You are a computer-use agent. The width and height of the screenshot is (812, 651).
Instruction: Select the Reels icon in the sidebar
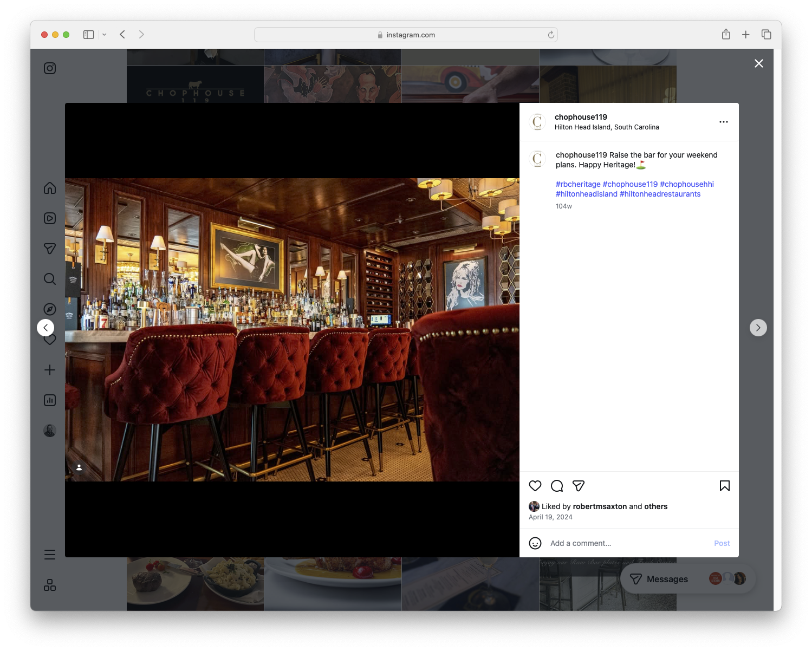pyautogui.click(x=49, y=218)
